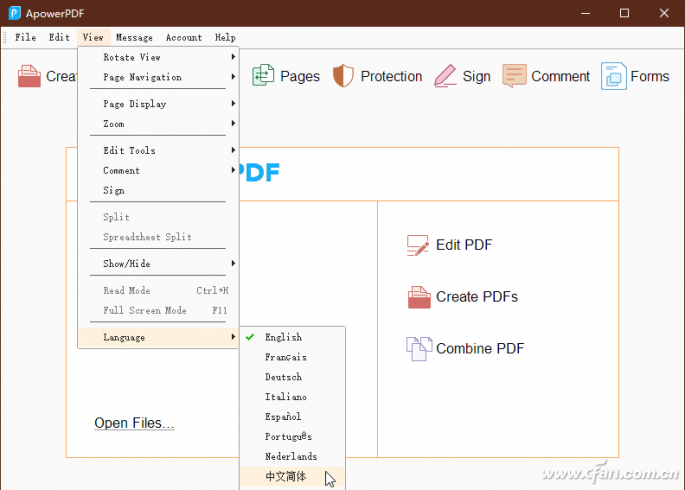This screenshot has height=490, width=685.
Task: Select the Sign pen icon
Action: [445, 76]
